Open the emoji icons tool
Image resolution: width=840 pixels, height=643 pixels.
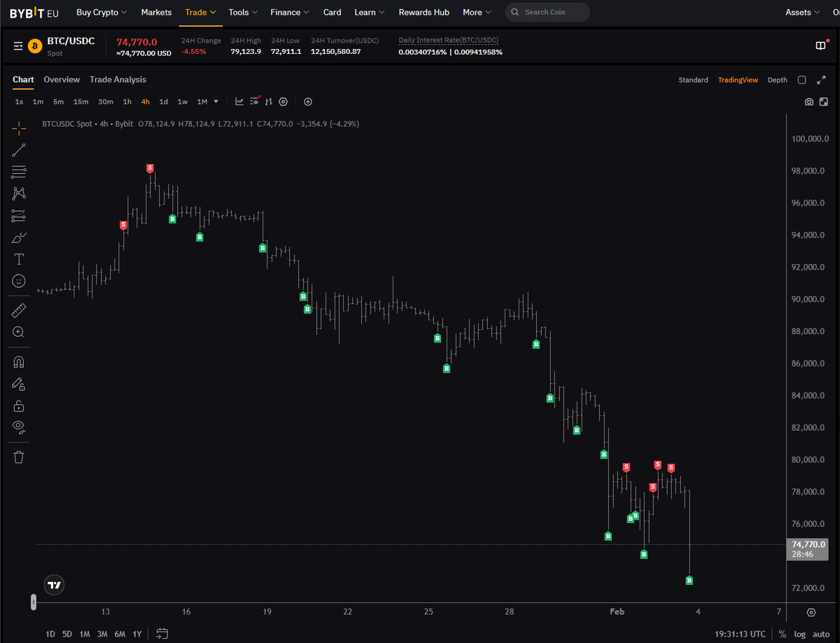click(19, 281)
